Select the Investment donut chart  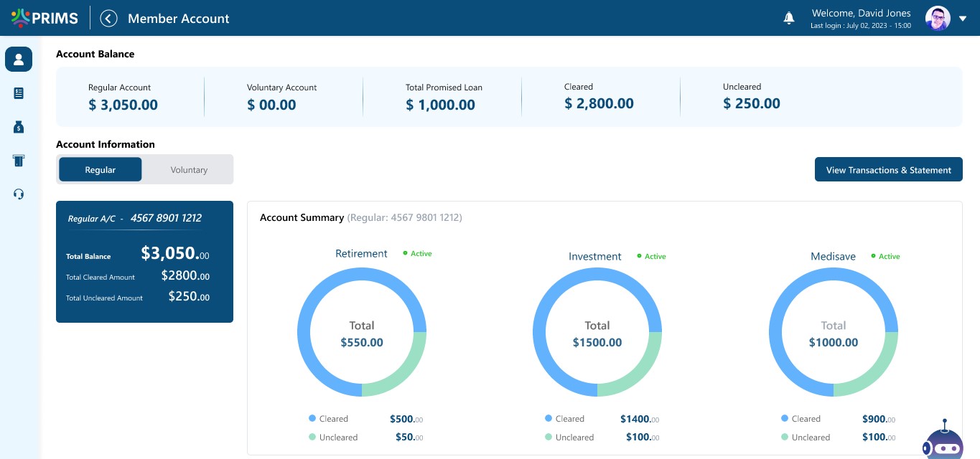click(597, 333)
